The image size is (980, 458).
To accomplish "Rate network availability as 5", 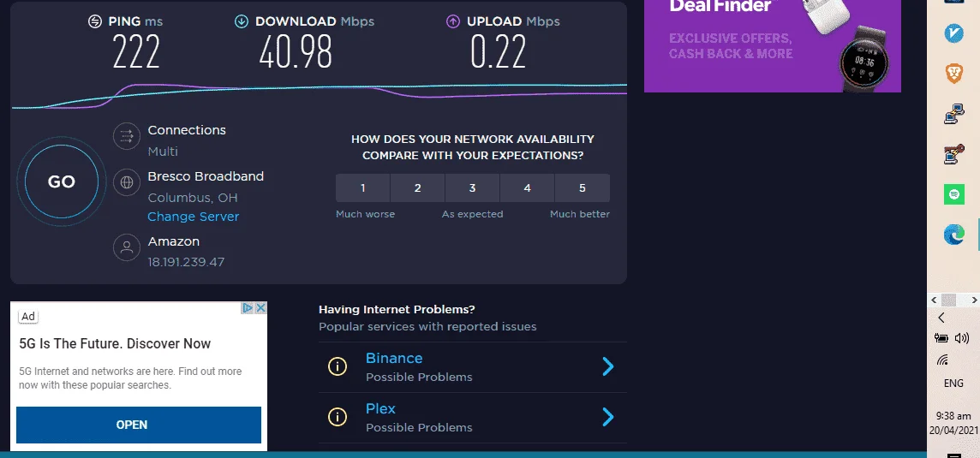I will click(582, 188).
